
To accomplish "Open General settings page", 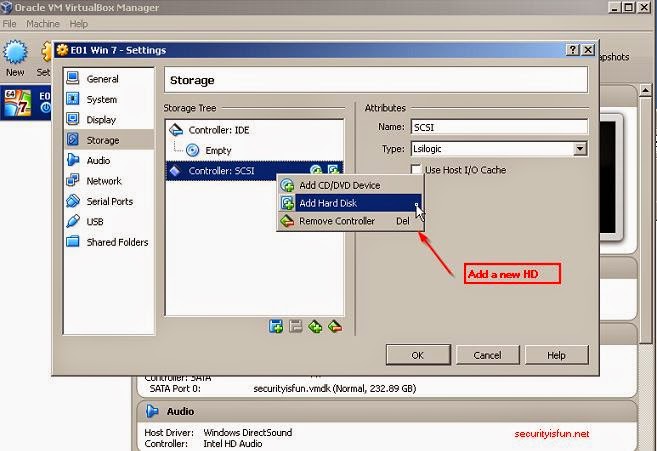I will (109, 78).
